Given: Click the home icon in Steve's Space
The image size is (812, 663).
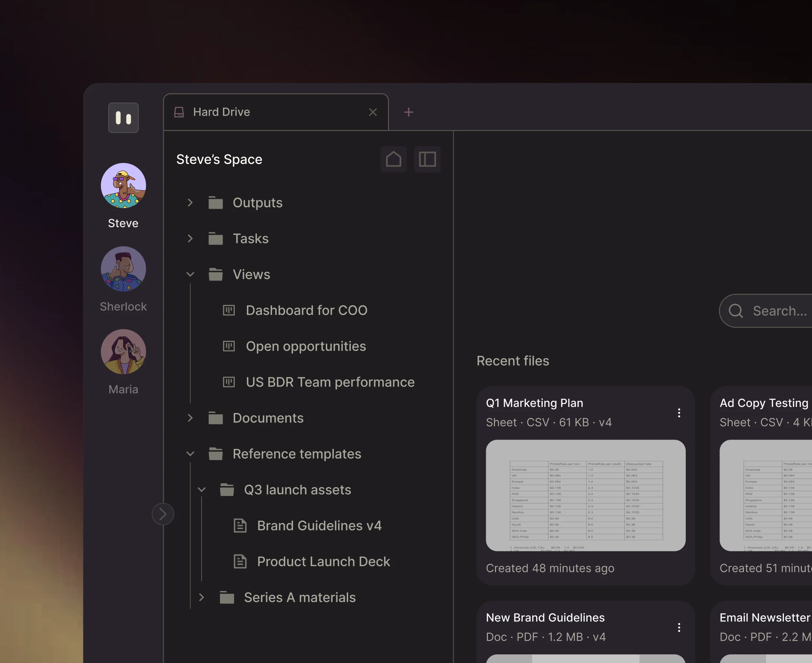Looking at the screenshot, I should click(393, 159).
